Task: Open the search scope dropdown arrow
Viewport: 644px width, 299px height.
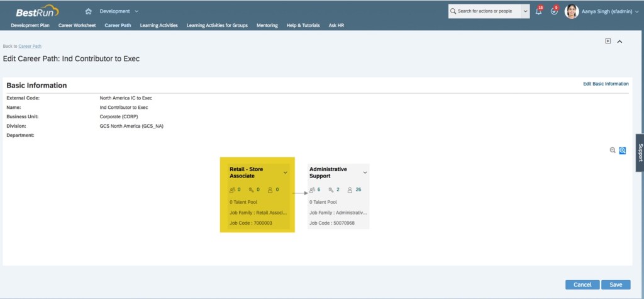Action: pyautogui.click(x=525, y=11)
